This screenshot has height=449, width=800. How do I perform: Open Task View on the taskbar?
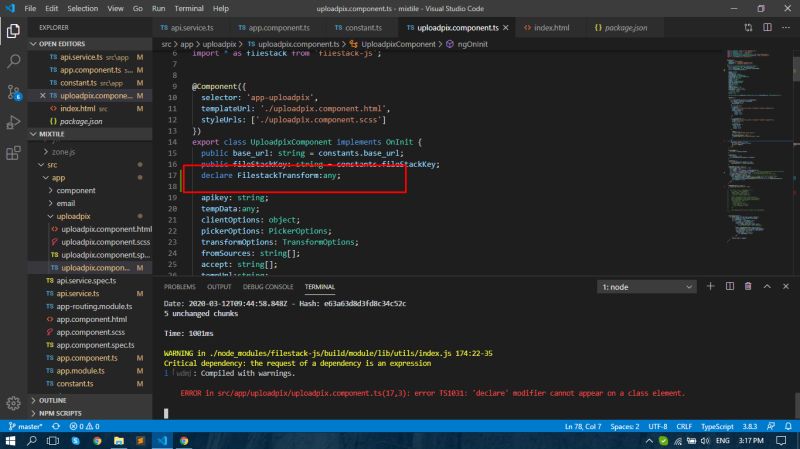pos(53,440)
